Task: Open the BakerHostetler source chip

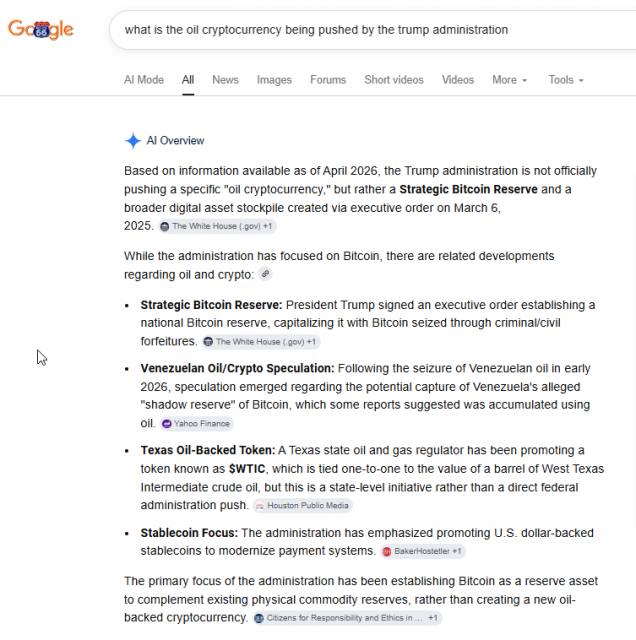Action: (421, 551)
